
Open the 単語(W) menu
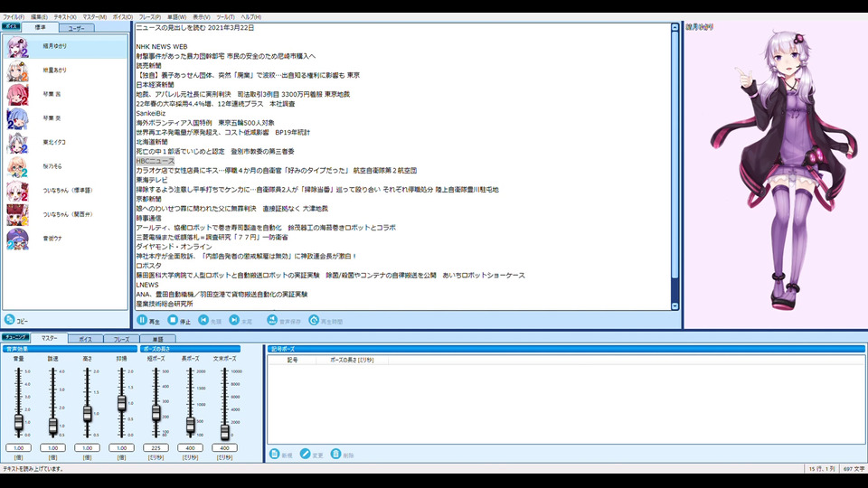click(x=176, y=17)
